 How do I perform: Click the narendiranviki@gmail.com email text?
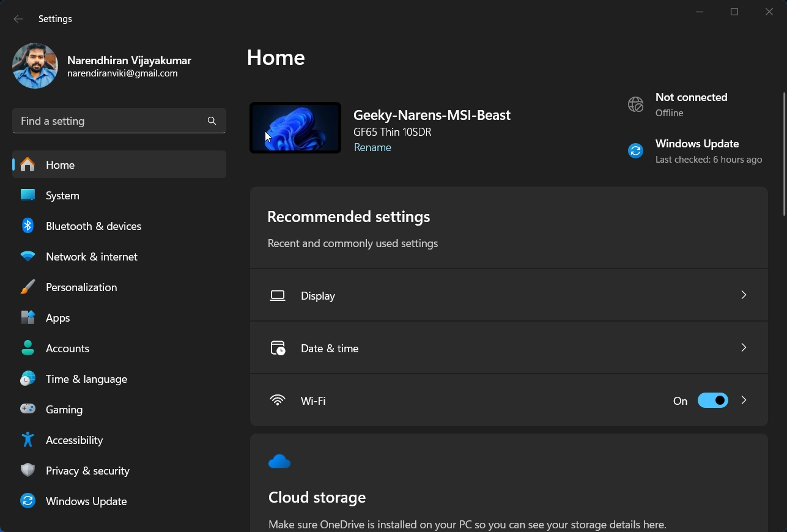pos(122,73)
